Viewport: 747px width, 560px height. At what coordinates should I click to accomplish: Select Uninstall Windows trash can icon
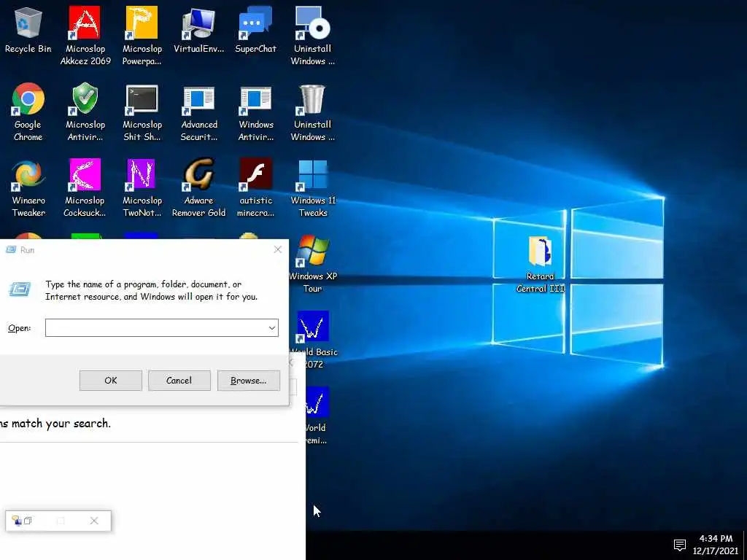pyautogui.click(x=312, y=112)
